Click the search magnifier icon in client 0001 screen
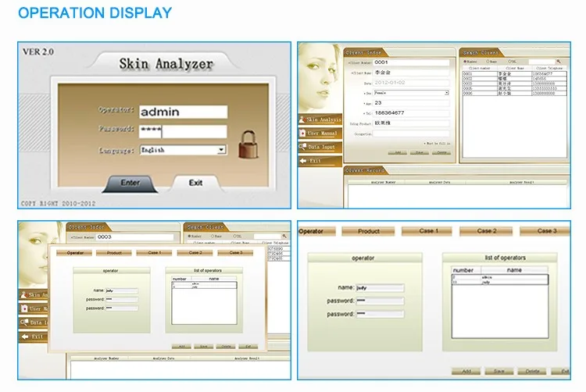The width and height of the screenshot is (586, 392). pyautogui.click(x=559, y=61)
